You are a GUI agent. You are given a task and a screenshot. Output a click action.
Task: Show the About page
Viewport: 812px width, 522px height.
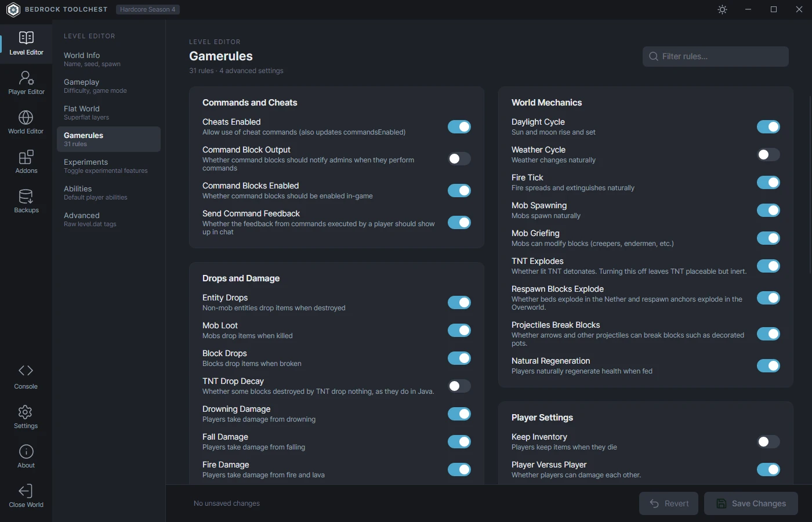(26, 456)
